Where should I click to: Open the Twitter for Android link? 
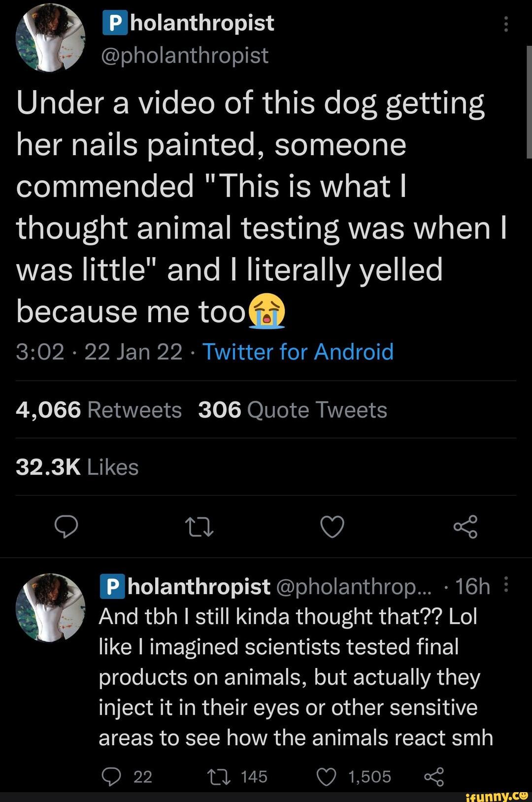298,352
